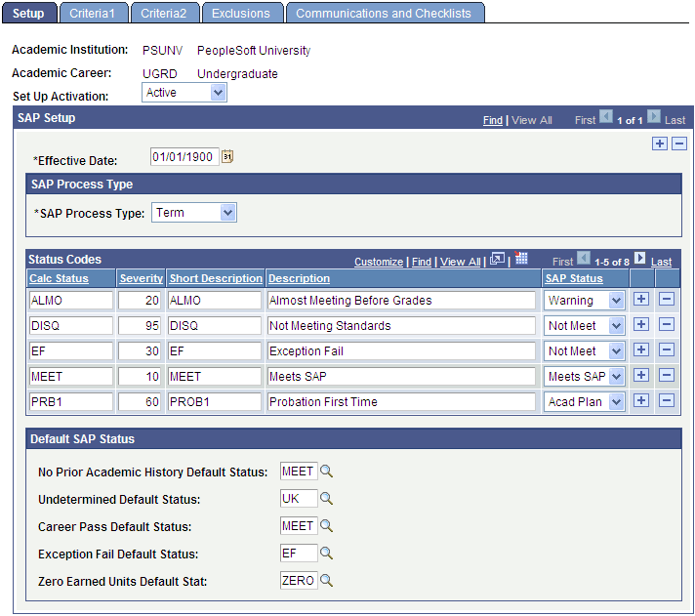This screenshot has width=695, height=616.
Task: Click Customize link in Status Codes
Action: click(x=379, y=262)
